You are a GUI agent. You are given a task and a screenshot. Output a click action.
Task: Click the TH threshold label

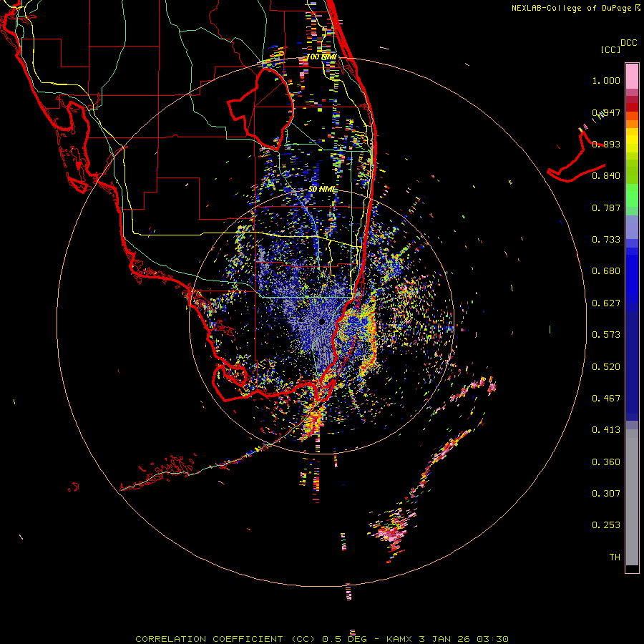click(x=615, y=557)
